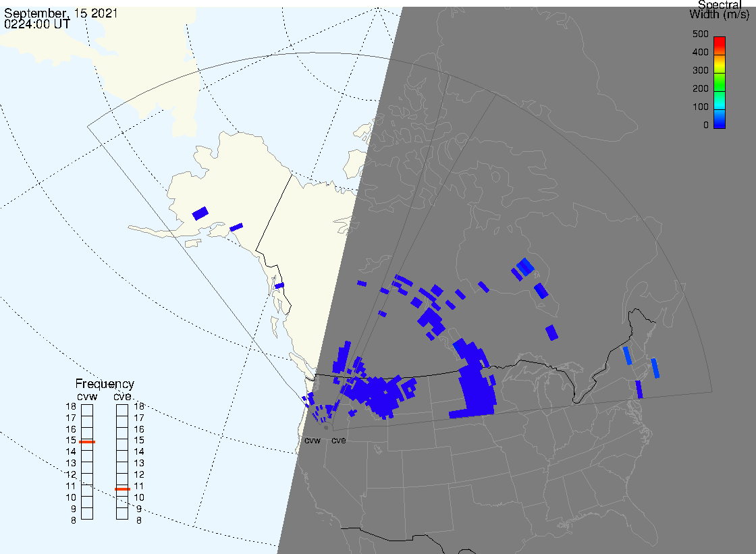The width and height of the screenshot is (756, 554).
Task: Click the radar site dot above cvw label
Action: tap(326, 428)
